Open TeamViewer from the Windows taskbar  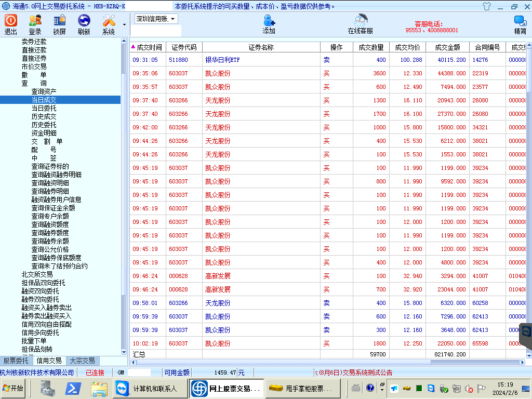click(x=121, y=388)
